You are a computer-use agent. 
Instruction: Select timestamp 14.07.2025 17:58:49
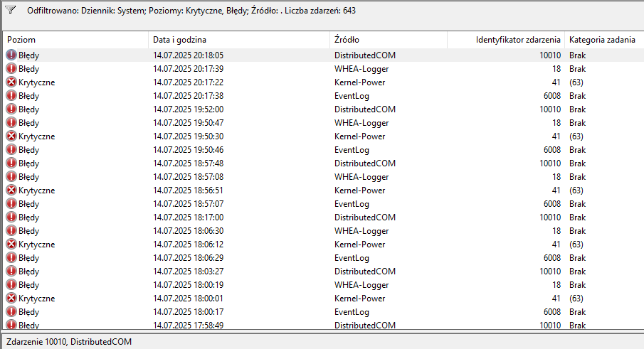pyautogui.click(x=188, y=326)
